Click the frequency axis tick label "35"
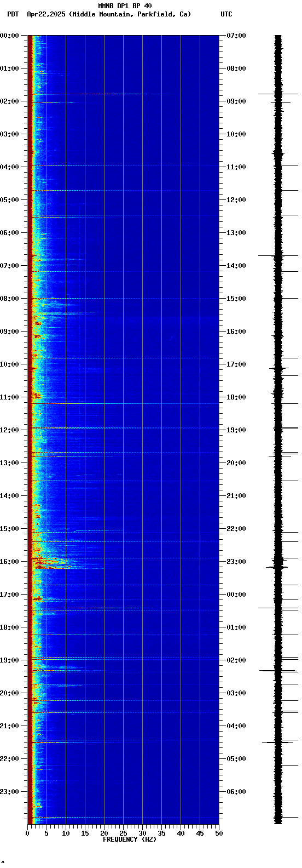302x868 pixels. tap(161, 833)
